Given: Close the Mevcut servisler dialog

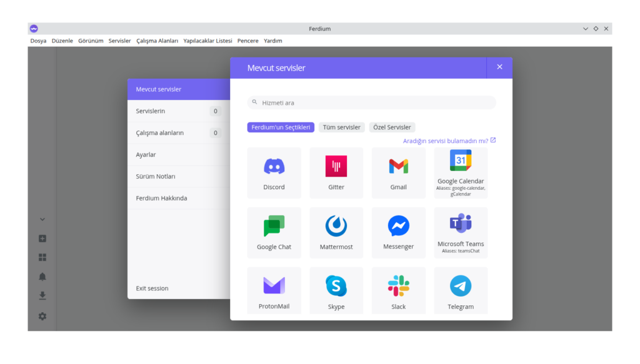Looking at the screenshot, I should click(x=499, y=67).
